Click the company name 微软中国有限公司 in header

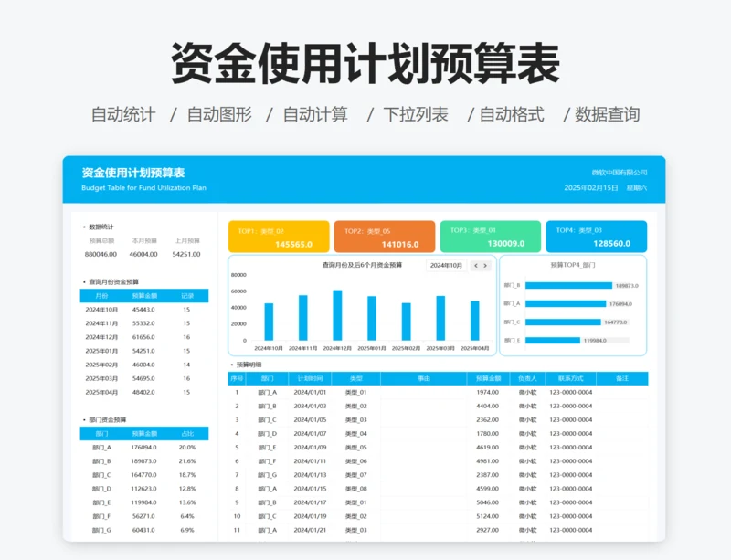click(x=620, y=173)
